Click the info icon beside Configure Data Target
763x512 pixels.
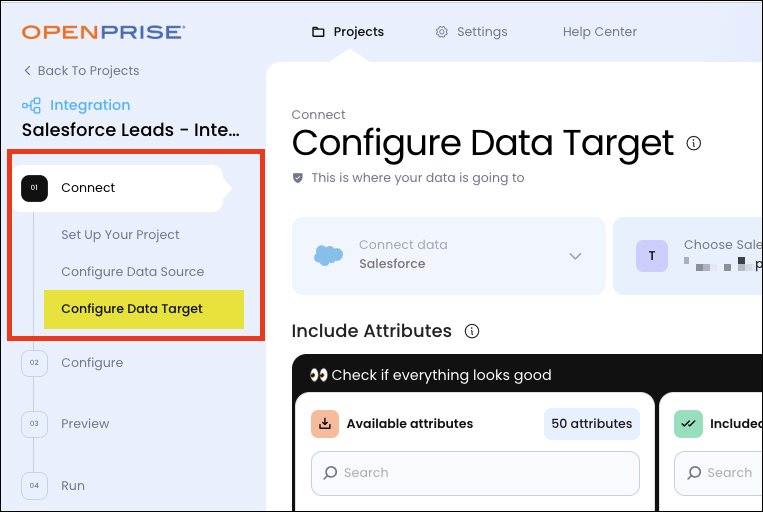693,143
